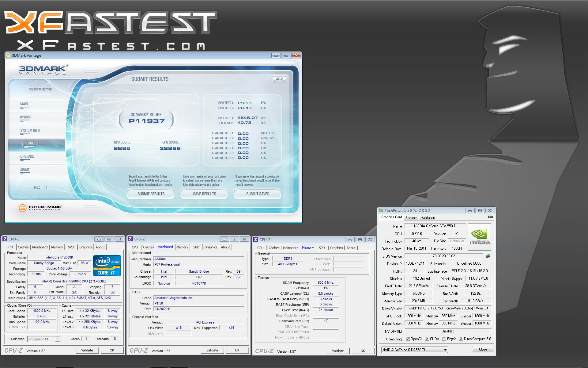This screenshot has width=588, height=368.
Task: Click the SUBMIT SAVED button
Action: point(258,194)
